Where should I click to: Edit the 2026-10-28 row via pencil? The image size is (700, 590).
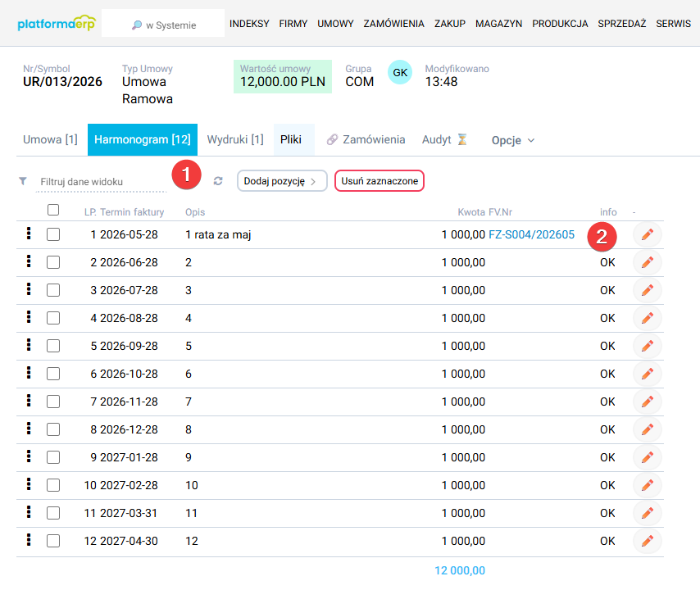pyautogui.click(x=648, y=374)
